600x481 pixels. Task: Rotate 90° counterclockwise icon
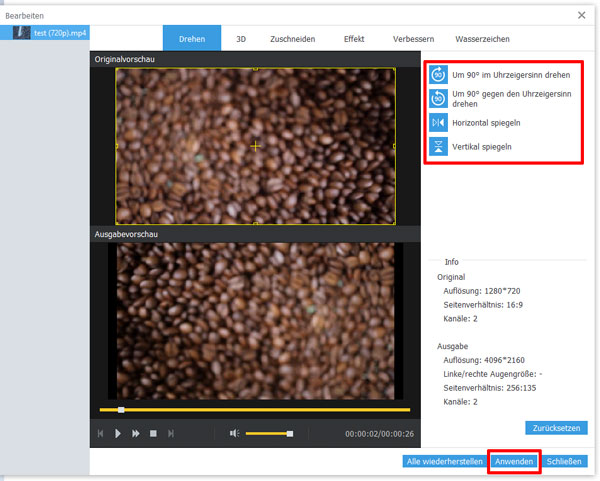point(438,99)
